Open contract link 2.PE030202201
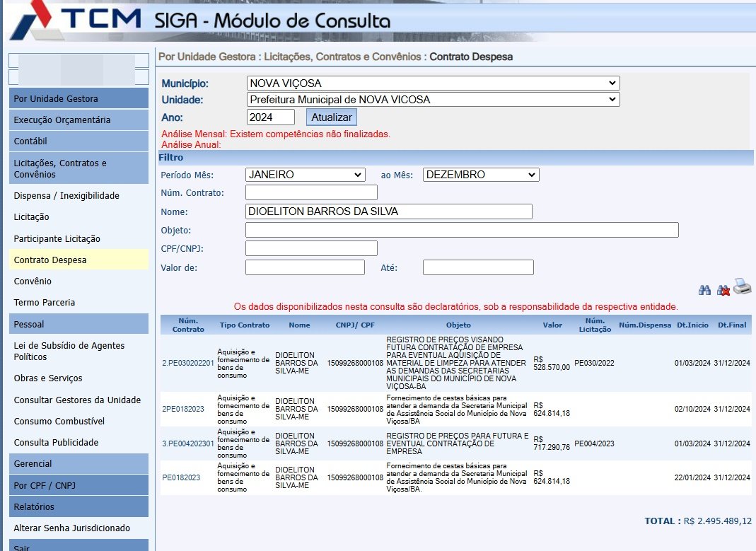This screenshot has height=551, width=756. pos(187,364)
